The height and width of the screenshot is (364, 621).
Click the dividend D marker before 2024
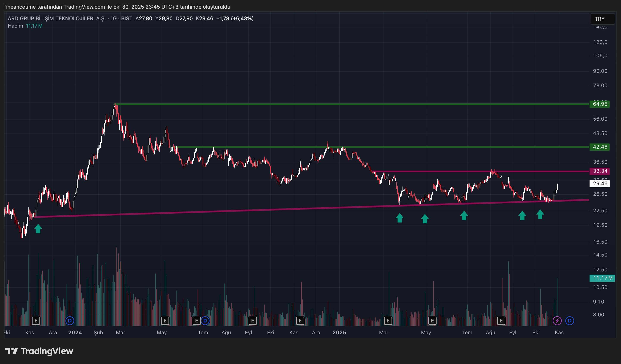pyautogui.click(x=70, y=321)
